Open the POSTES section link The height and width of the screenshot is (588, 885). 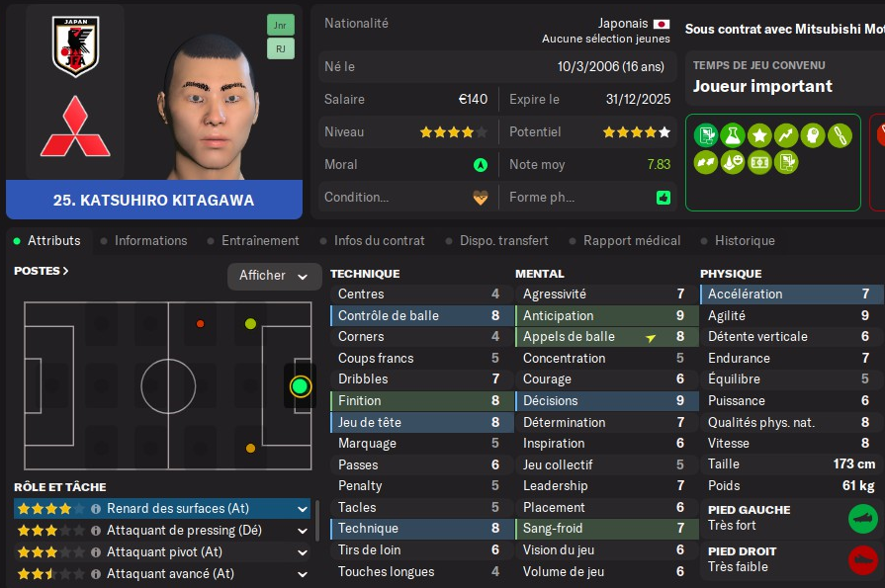[42, 270]
